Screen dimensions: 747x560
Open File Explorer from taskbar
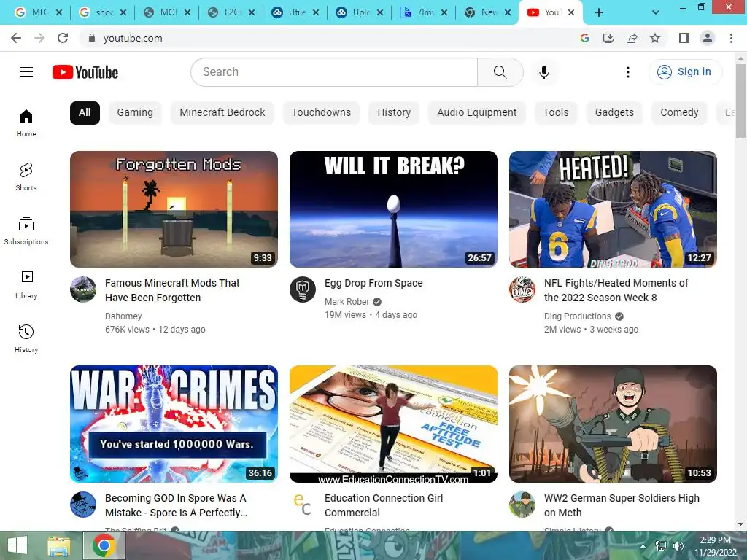click(x=59, y=545)
